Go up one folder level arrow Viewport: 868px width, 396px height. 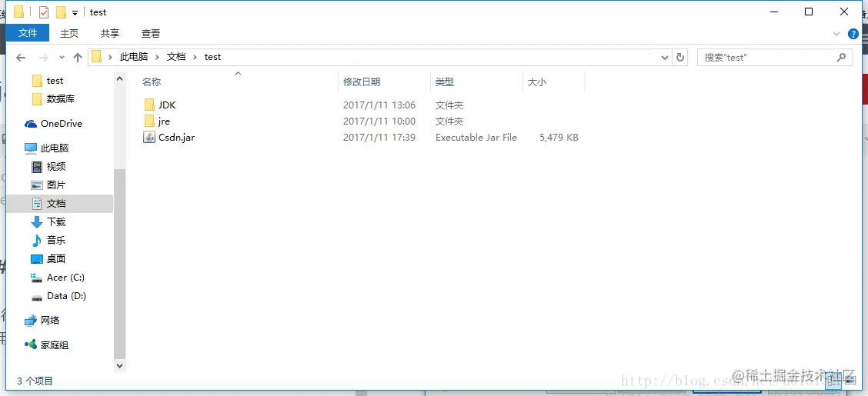pyautogui.click(x=78, y=57)
